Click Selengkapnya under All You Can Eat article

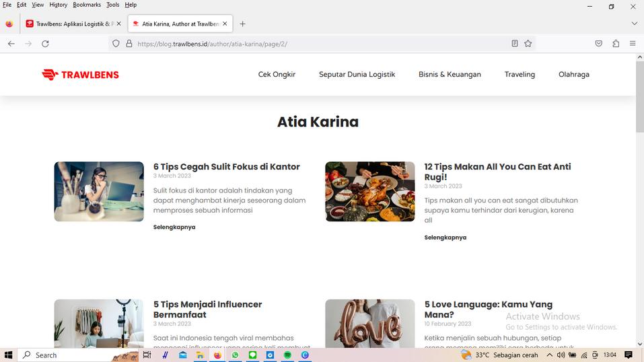(445, 238)
